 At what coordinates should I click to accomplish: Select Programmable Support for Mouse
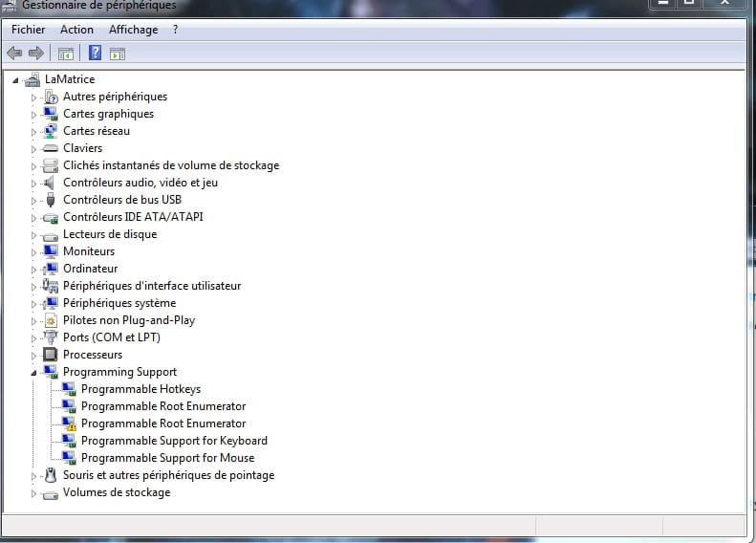tap(168, 458)
